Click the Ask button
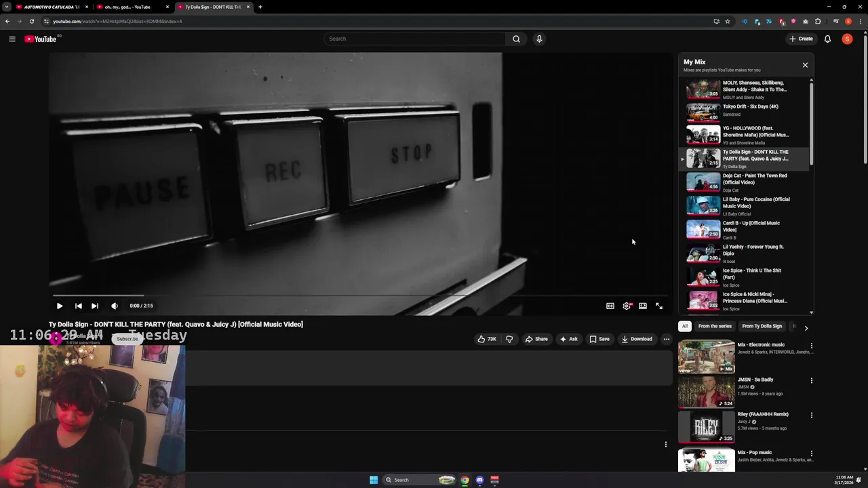868x488 pixels. (x=569, y=339)
